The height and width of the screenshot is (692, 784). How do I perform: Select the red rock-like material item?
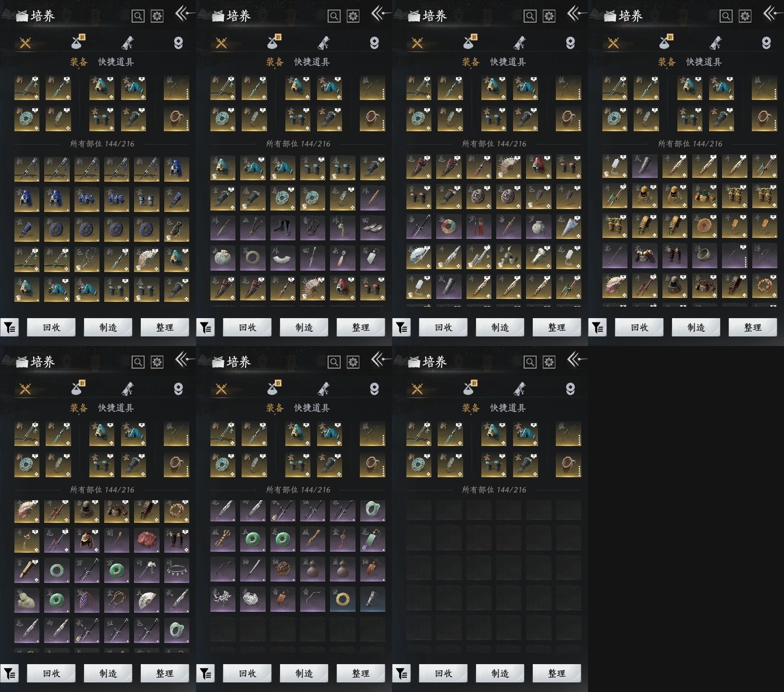[x=147, y=540]
